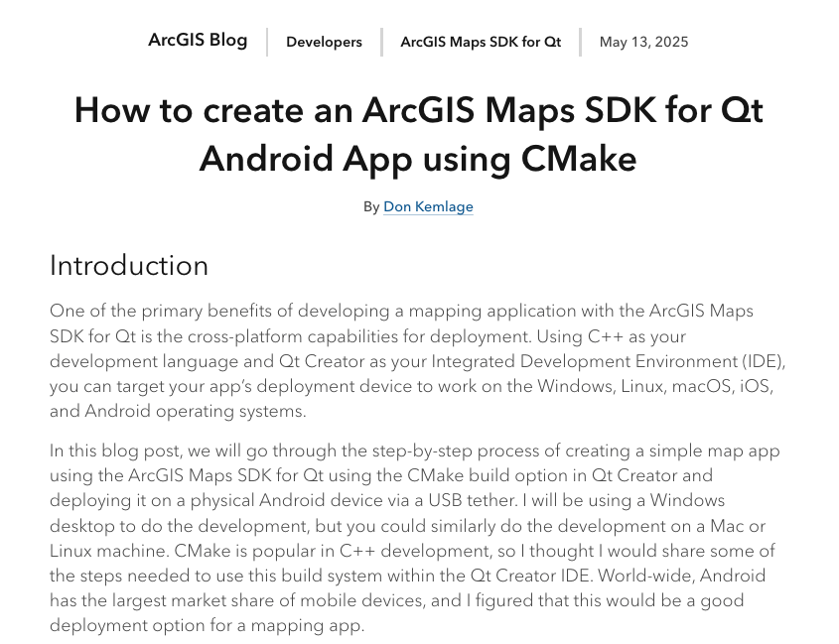Click the ArcGIS Maps SDK for Qt nav tab

(481, 42)
